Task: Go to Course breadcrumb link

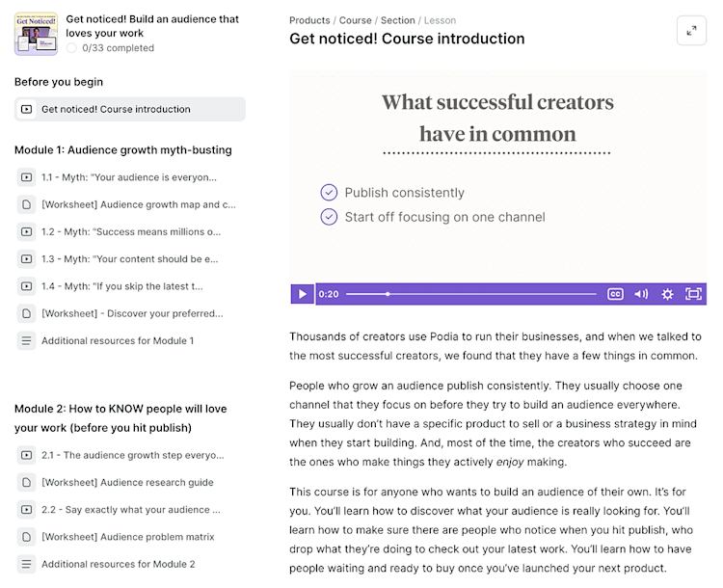Action: (355, 20)
